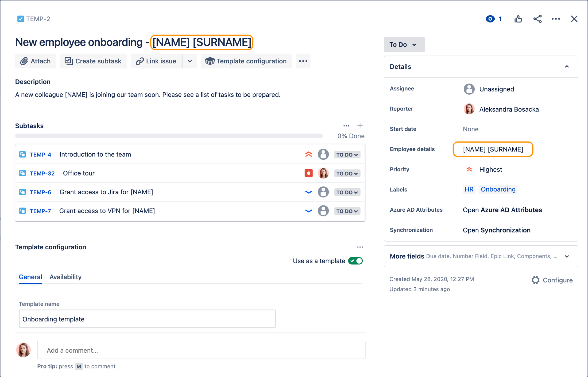
Task: Add a subtask with plus icon
Action: pos(360,126)
